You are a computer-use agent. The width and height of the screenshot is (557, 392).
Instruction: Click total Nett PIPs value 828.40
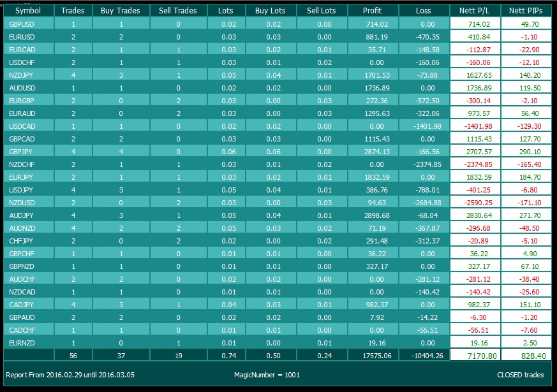tap(533, 356)
